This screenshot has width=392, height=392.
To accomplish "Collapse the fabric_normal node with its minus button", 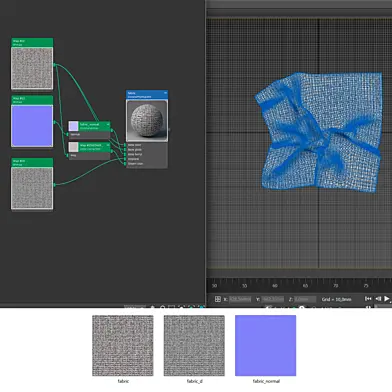I will pyautogui.click(x=108, y=124).
